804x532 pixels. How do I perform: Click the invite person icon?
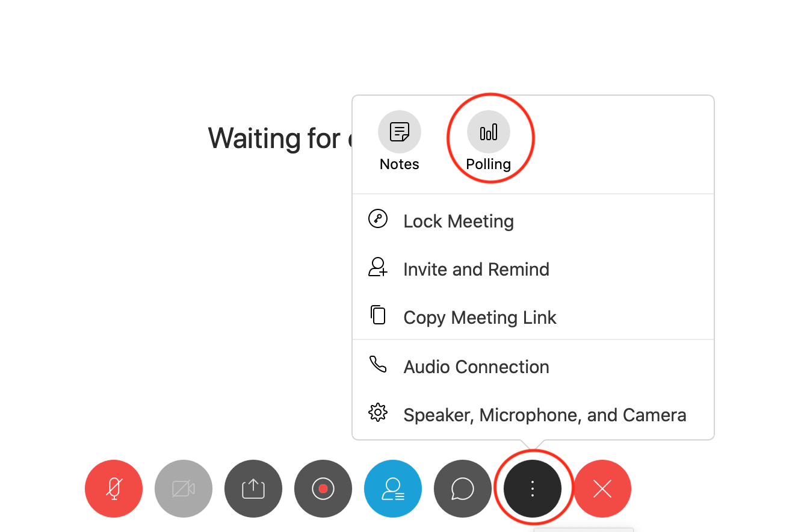tap(378, 267)
